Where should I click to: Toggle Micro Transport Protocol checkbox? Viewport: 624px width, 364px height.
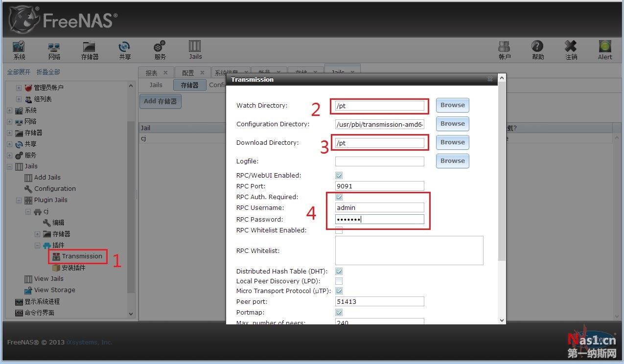(339, 291)
